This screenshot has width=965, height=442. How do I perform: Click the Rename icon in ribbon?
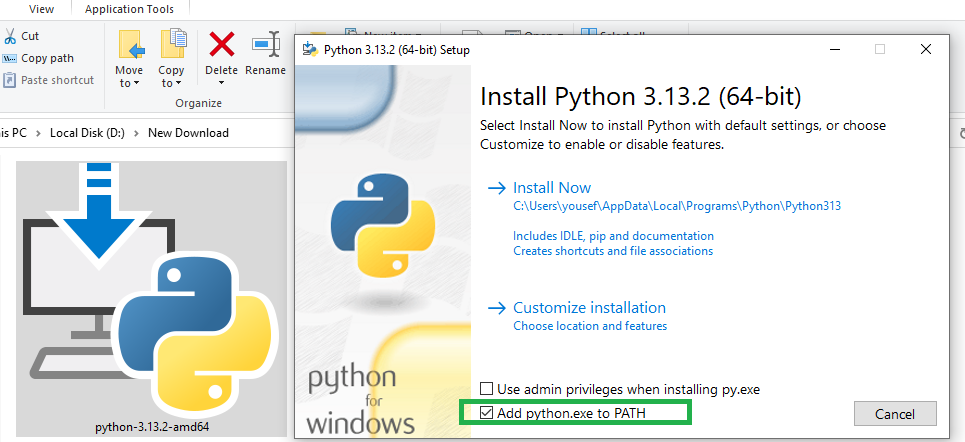(x=266, y=44)
